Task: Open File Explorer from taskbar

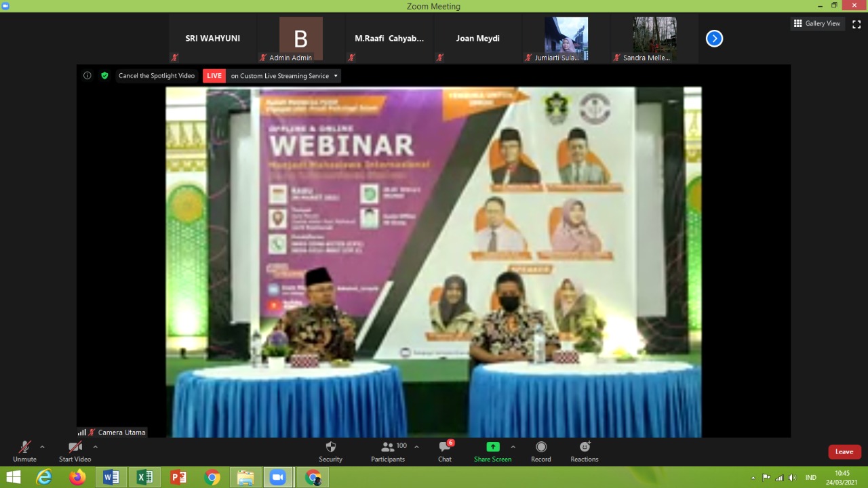Action: (x=245, y=477)
